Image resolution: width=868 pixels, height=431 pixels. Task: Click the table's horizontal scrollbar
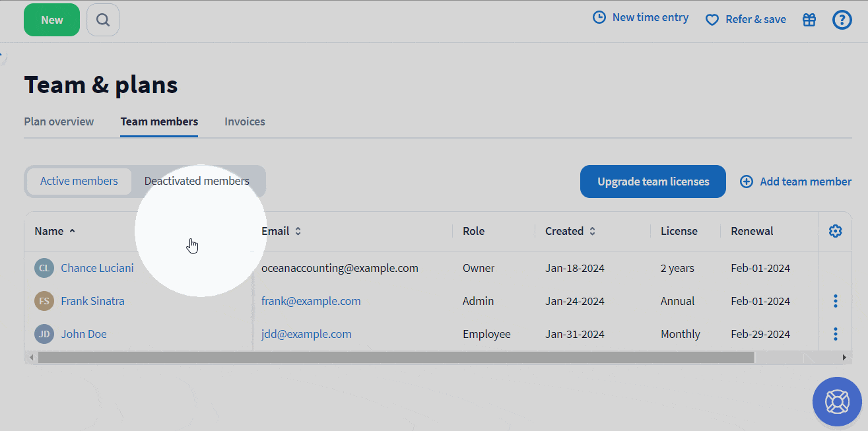(x=396, y=357)
